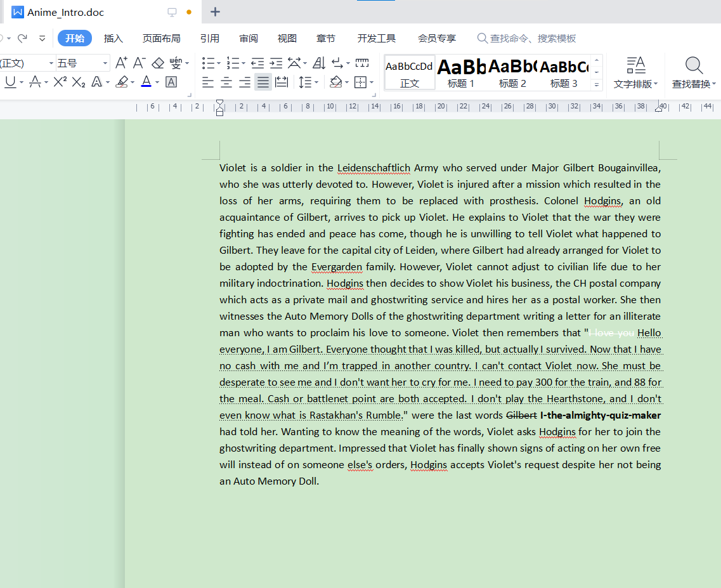Increase the paragraph indent
Viewport: 721px width, 588px height.
276,63
